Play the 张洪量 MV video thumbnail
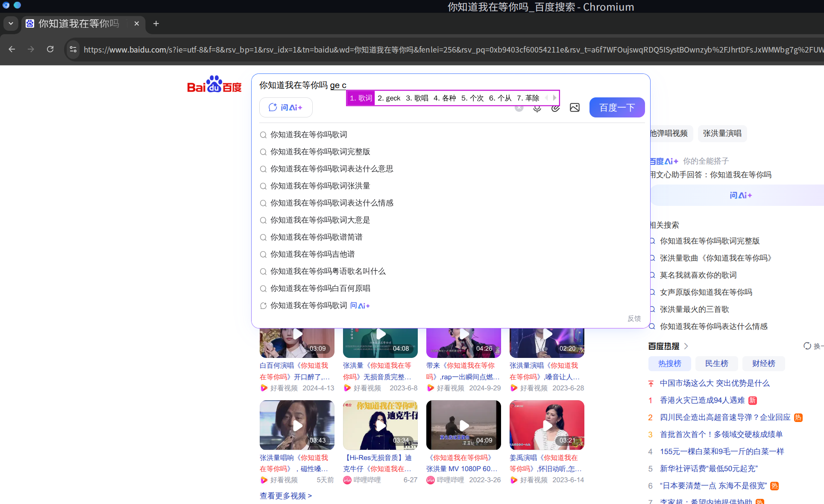 pyautogui.click(x=463, y=425)
